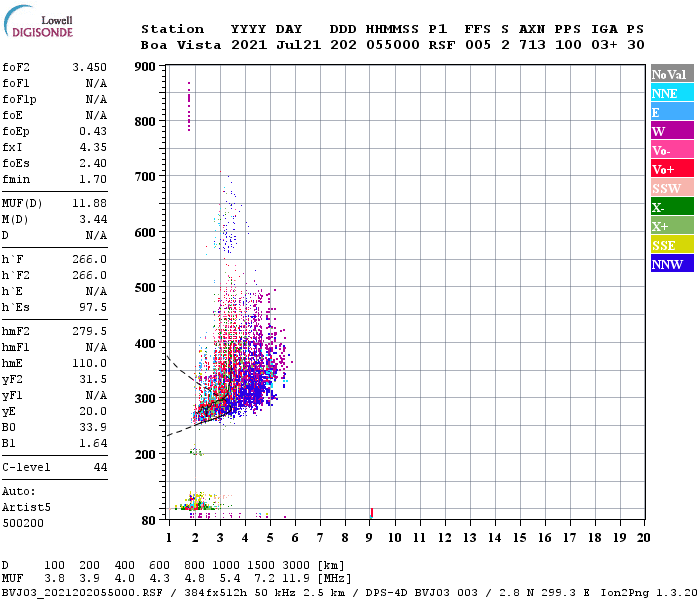This screenshot has width=700, height=600.
Task: Click the Boa Vista station name
Action: pos(181,45)
